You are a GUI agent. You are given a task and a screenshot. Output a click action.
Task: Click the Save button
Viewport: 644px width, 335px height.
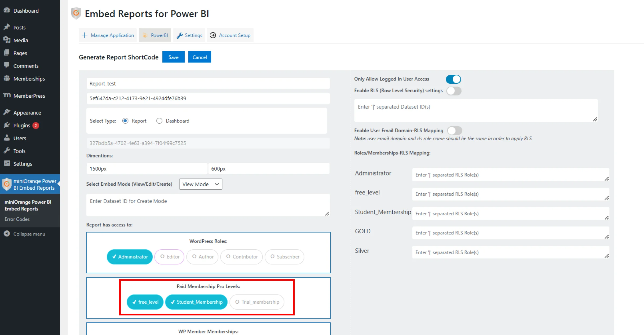click(173, 57)
